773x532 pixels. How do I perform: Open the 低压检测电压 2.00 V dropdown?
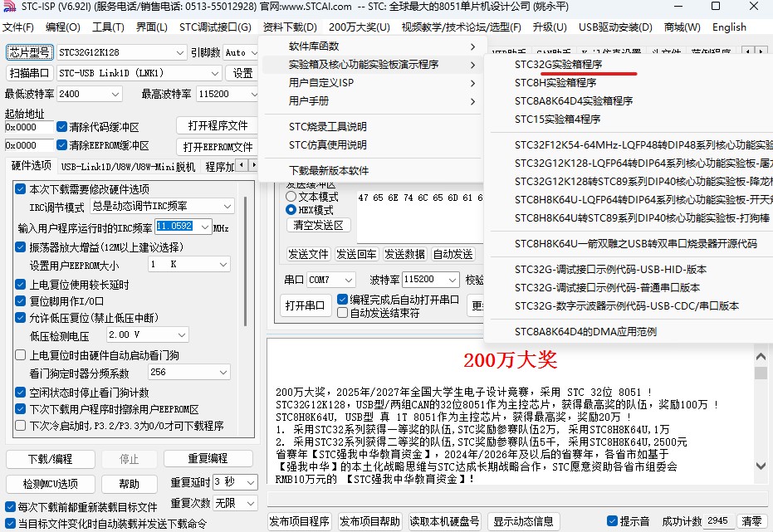[x=182, y=335]
